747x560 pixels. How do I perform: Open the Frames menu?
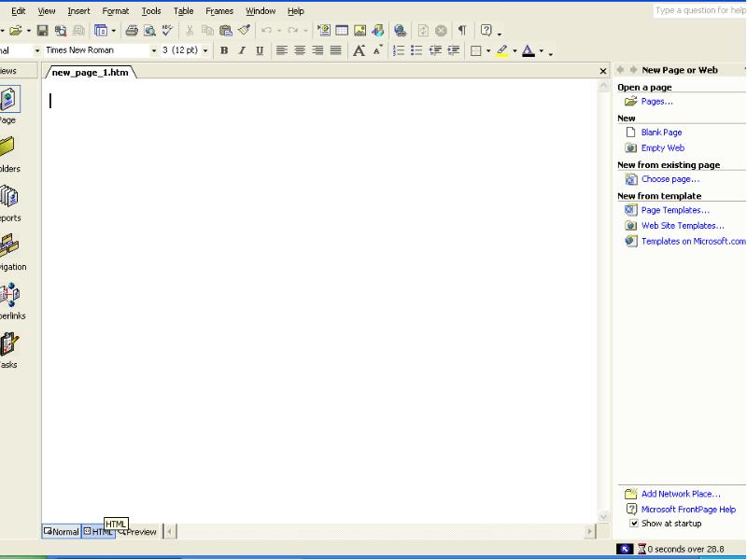(x=219, y=11)
